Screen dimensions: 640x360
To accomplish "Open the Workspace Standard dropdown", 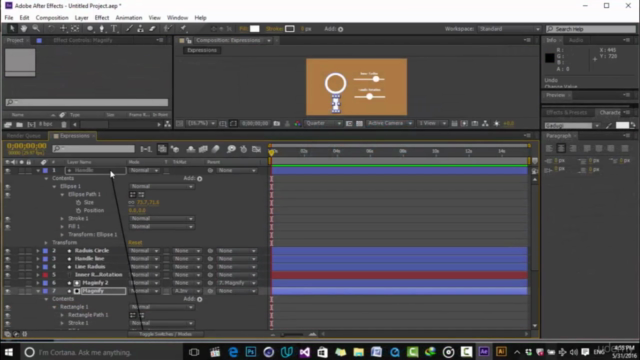I will point(509,29).
